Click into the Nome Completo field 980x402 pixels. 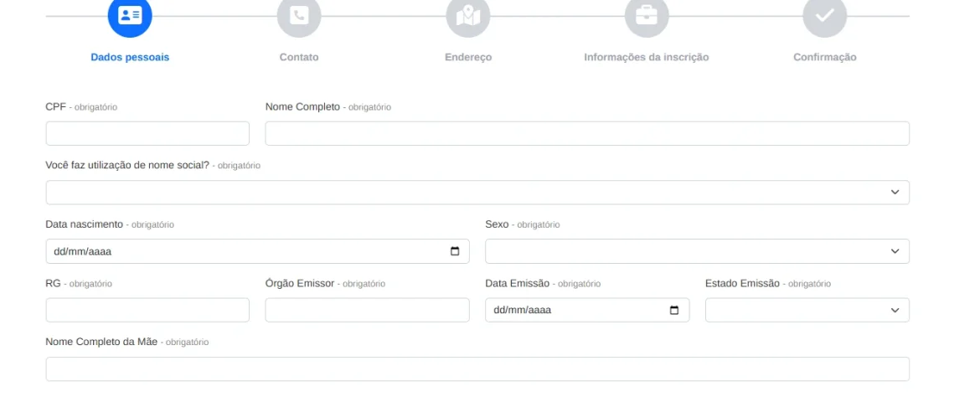point(587,134)
